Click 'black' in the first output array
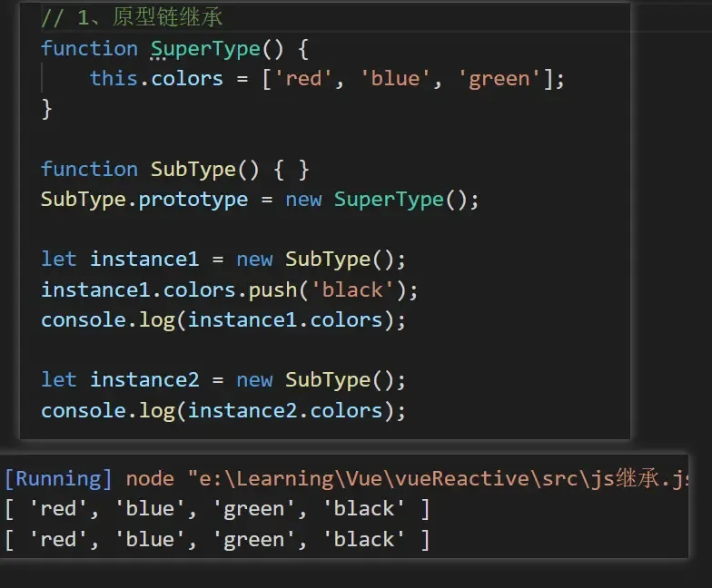Viewport: 712px width, 588px height. (364, 509)
